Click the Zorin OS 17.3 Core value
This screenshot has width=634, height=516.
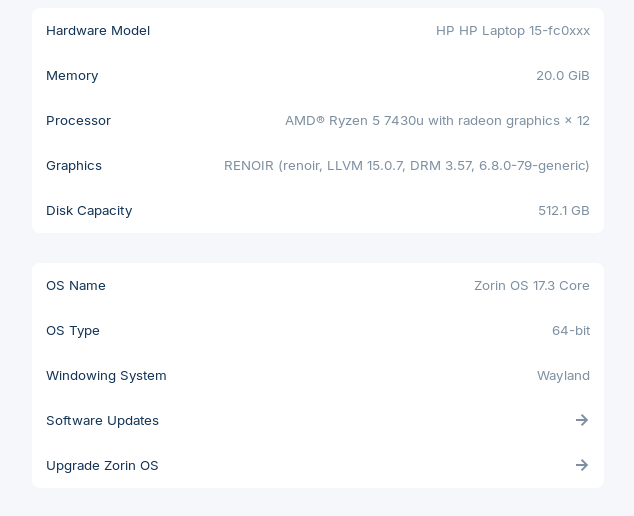(531, 285)
